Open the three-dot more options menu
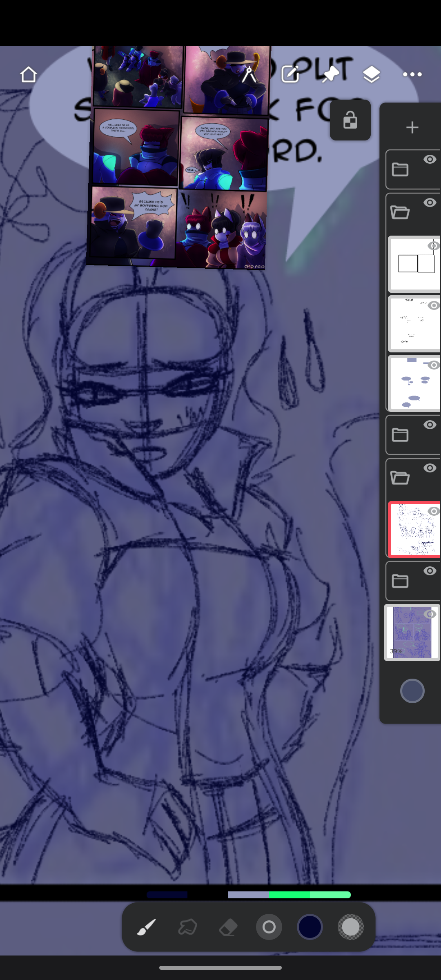Image resolution: width=441 pixels, height=980 pixels. point(412,74)
